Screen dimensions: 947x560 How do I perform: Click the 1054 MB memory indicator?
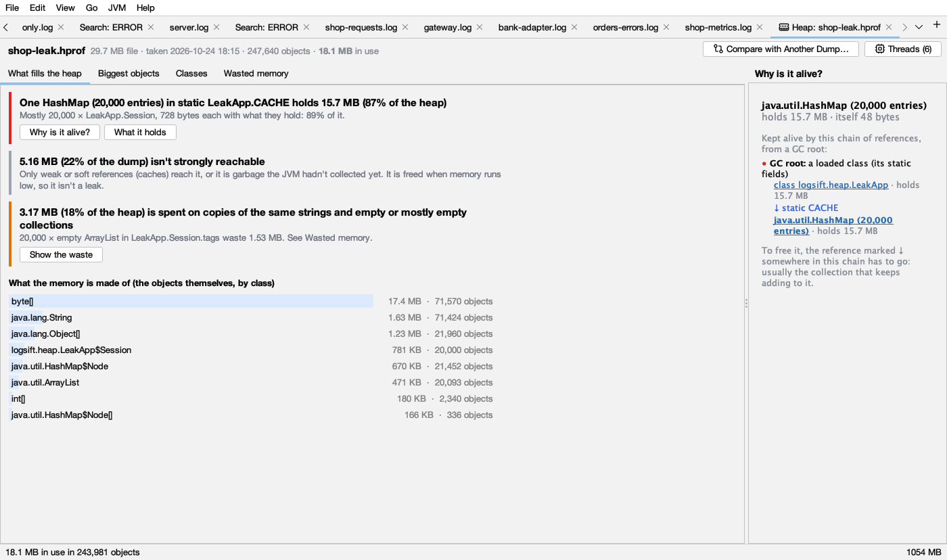[923, 552]
